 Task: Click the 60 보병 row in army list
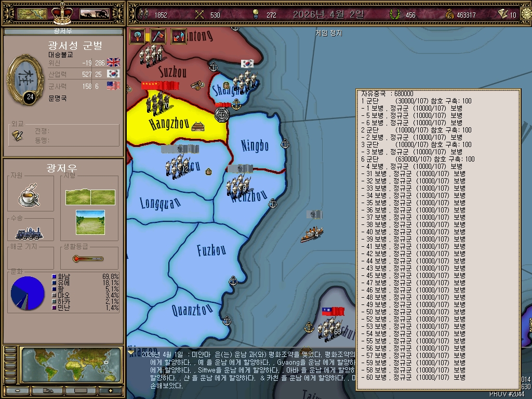(x=413, y=377)
